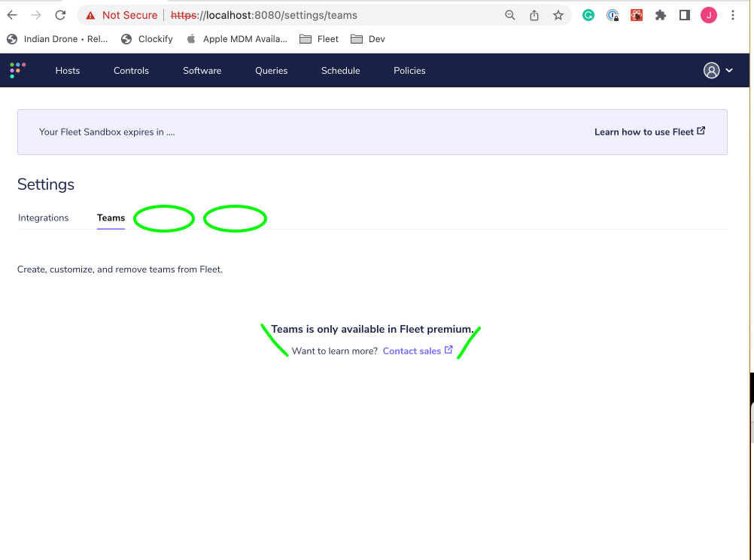Navigate to the Queries section
Image resolution: width=754 pixels, height=560 pixels.
click(271, 70)
